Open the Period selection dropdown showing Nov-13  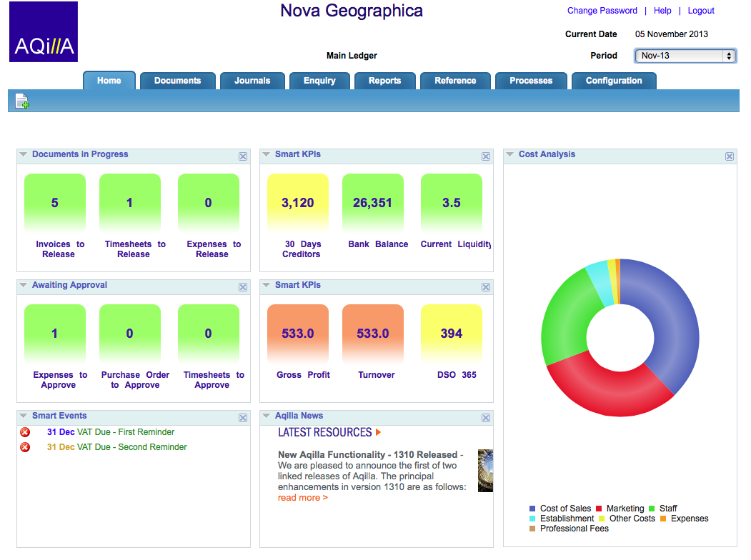point(684,55)
